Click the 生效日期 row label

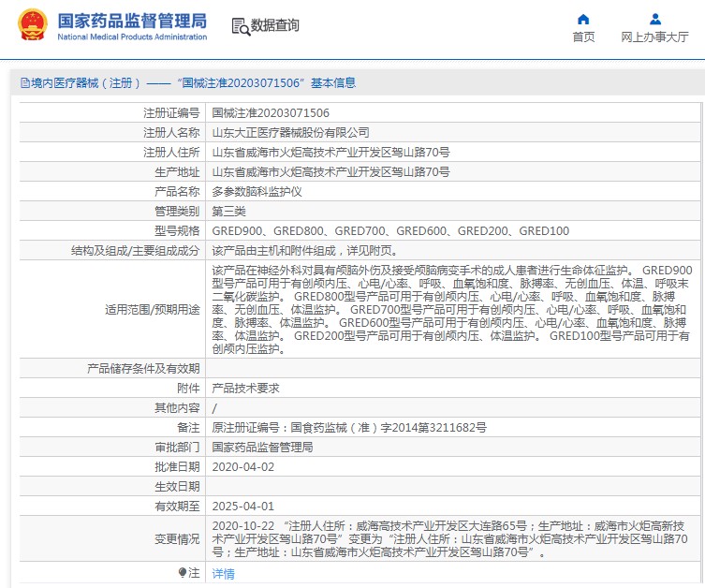pyautogui.click(x=177, y=486)
